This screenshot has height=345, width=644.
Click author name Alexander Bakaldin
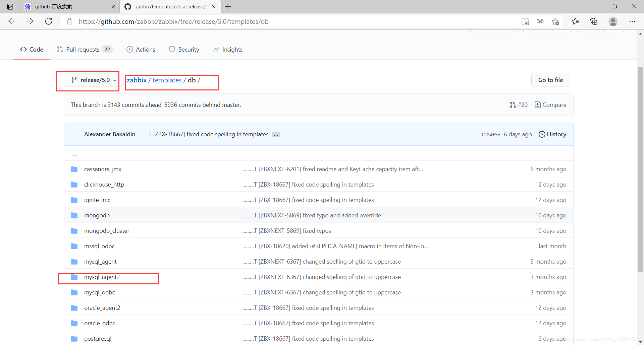coord(110,134)
